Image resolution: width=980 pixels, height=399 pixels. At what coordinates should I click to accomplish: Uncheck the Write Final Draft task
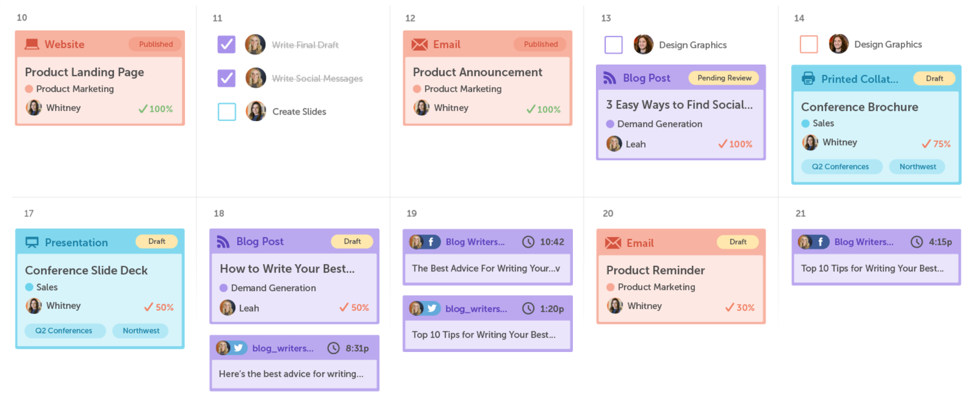pyautogui.click(x=227, y=45)
